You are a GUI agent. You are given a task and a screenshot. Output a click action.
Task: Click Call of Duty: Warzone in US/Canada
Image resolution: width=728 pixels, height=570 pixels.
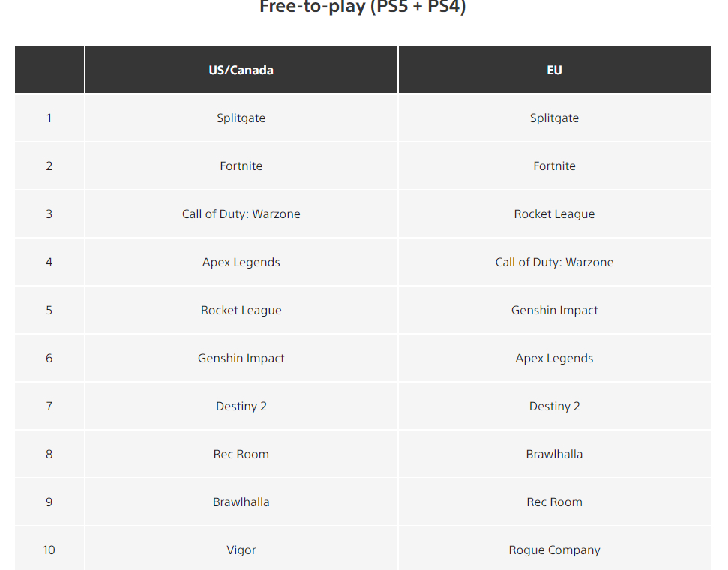click(241, 214)
